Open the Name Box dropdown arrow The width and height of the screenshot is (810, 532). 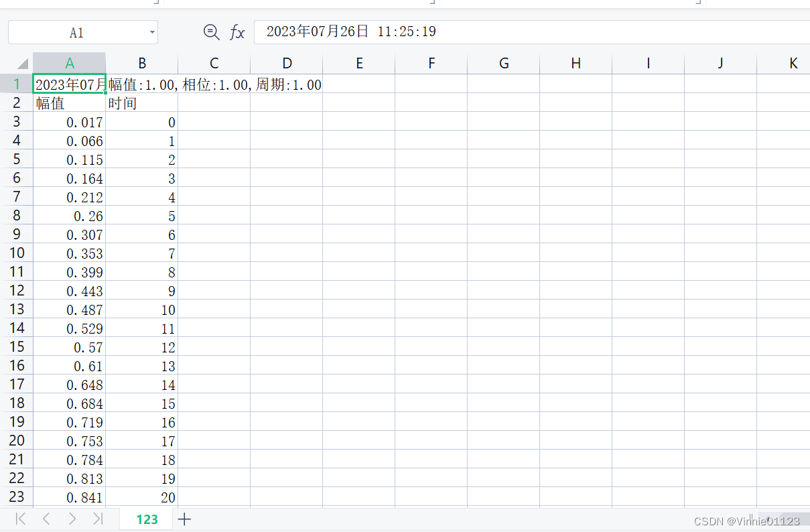click(x=152, y=31)
